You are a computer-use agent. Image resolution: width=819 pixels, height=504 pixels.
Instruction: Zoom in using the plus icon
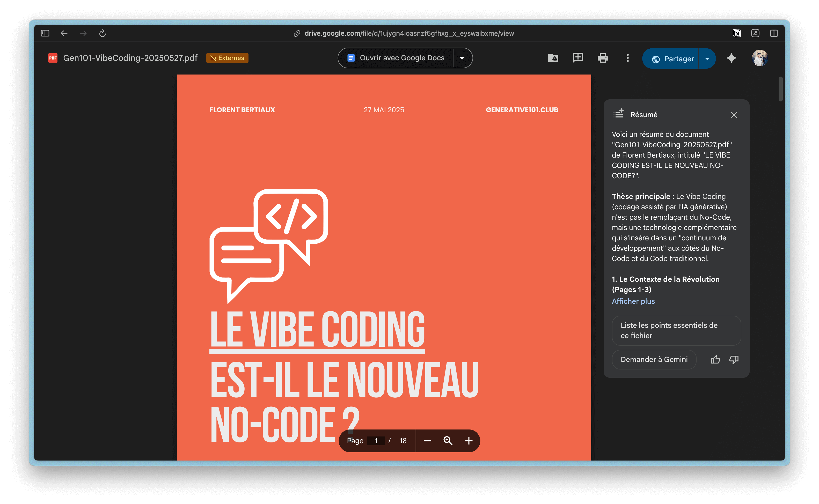point(469,441)
